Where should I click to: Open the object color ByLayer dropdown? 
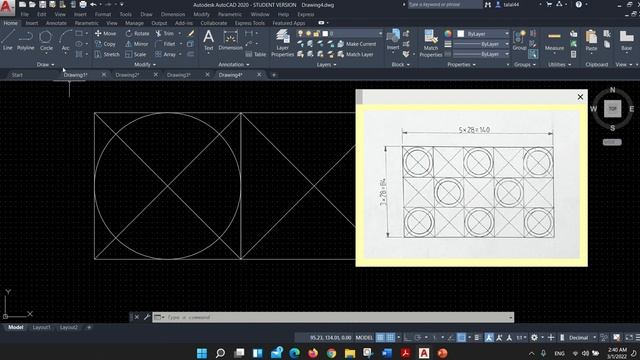[483, 33]
